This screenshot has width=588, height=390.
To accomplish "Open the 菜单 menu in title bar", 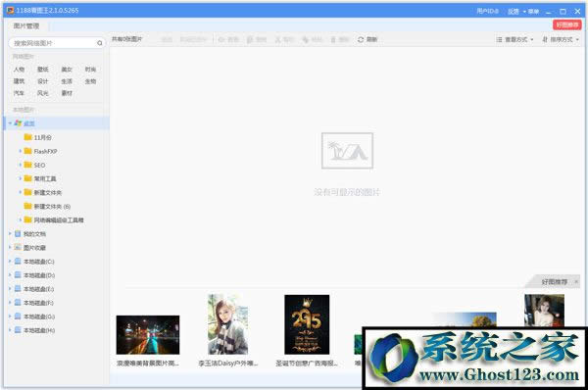I will point(533,11).
